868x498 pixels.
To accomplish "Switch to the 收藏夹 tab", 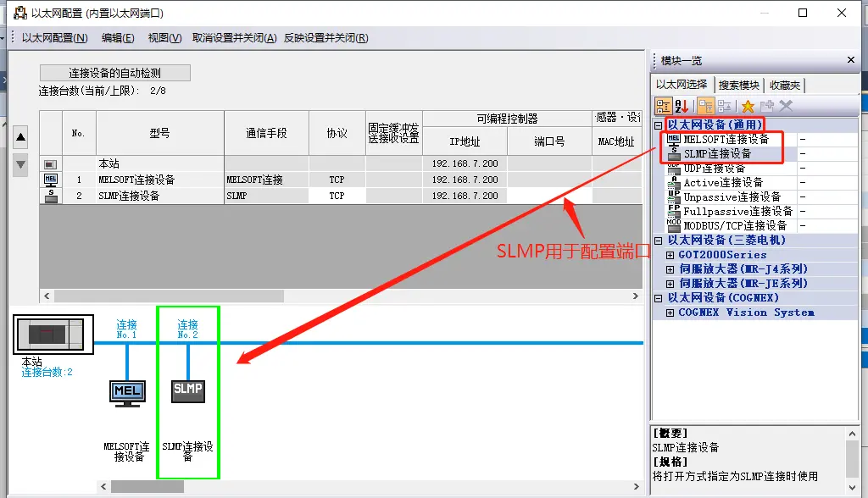I will pos(785,86).
